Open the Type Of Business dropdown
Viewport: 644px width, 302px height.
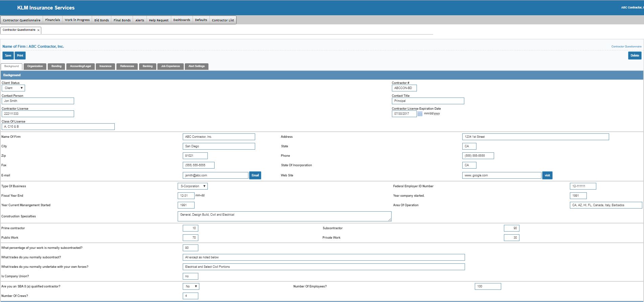(193, 186)
